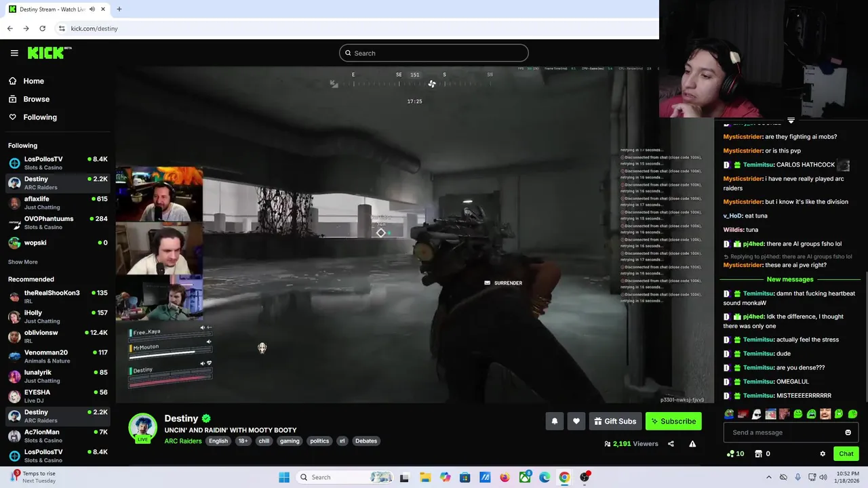Click report stream warning icon
Image resolution: width=868 pixels, height=488 pixels.
tap(692, 444)
